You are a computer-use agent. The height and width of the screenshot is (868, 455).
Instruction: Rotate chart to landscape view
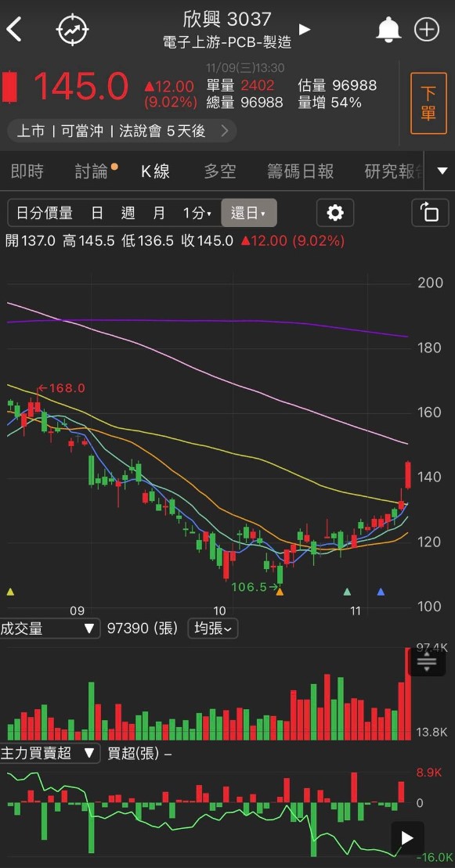click(430, 213)
